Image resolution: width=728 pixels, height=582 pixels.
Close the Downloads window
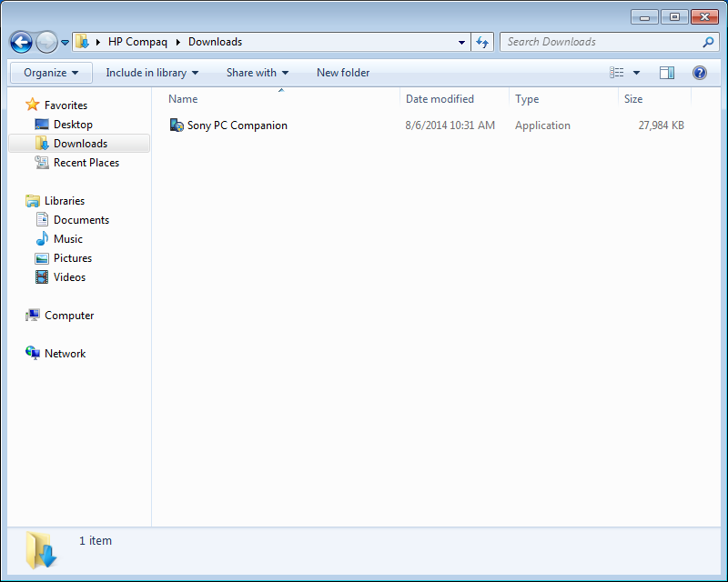(704, 17)
